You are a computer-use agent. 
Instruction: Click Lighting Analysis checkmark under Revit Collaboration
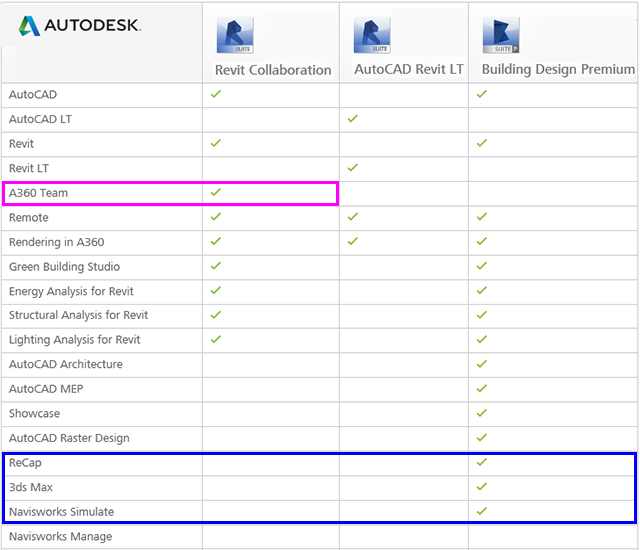coord(216,339)
